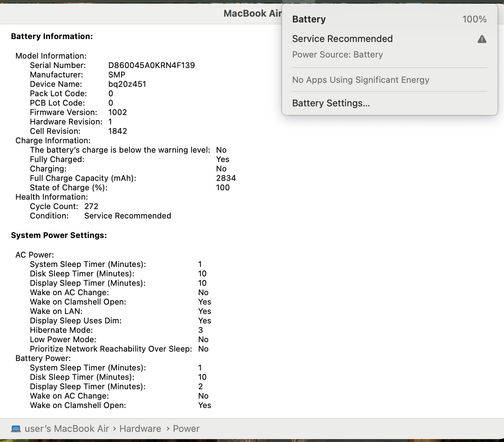The width and height of the screenshot is (504, 442).
Task: Click the Hibernate Mode value 3
Action: coord(201,330)
